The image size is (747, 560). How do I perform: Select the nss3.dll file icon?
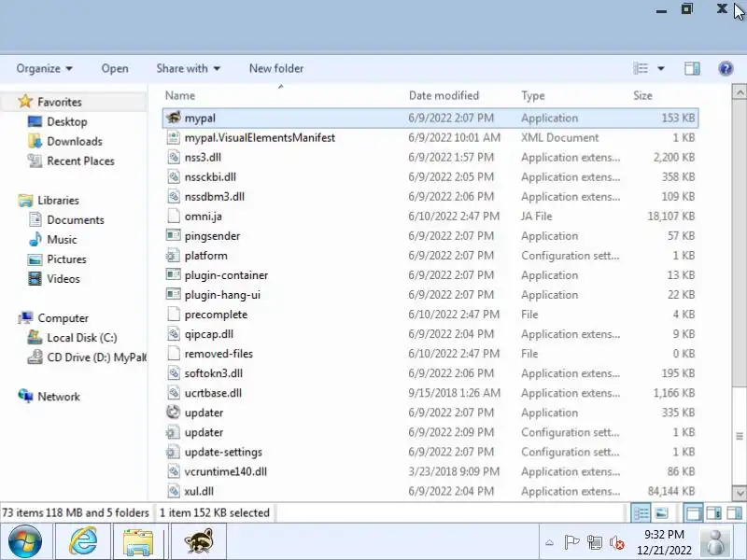174,157
